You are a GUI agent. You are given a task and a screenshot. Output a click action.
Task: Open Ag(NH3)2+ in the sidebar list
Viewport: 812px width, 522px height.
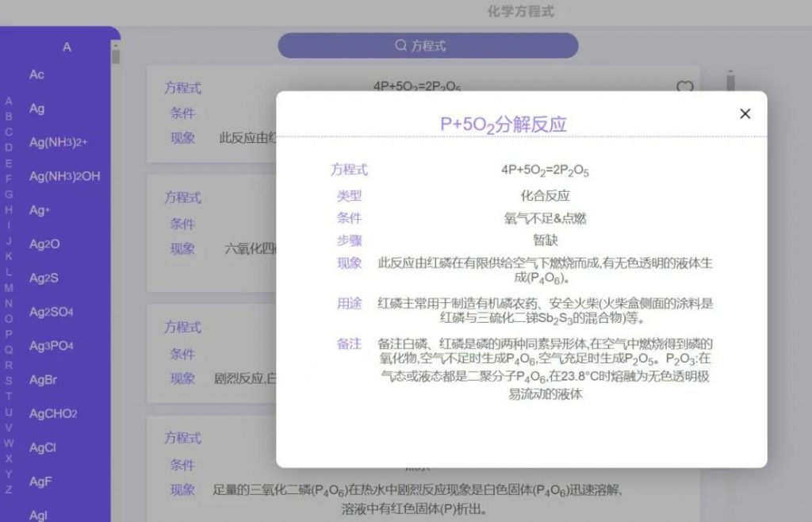(59, 143)
